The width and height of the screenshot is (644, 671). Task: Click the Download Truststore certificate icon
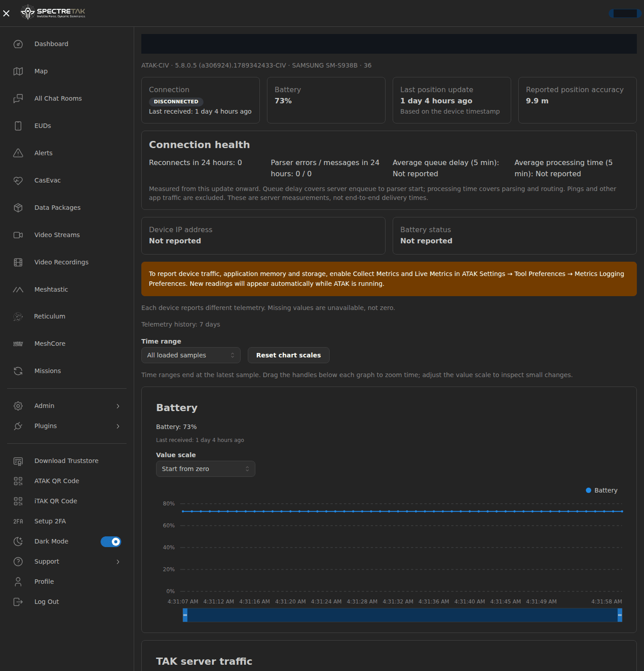tap(18, 461)
